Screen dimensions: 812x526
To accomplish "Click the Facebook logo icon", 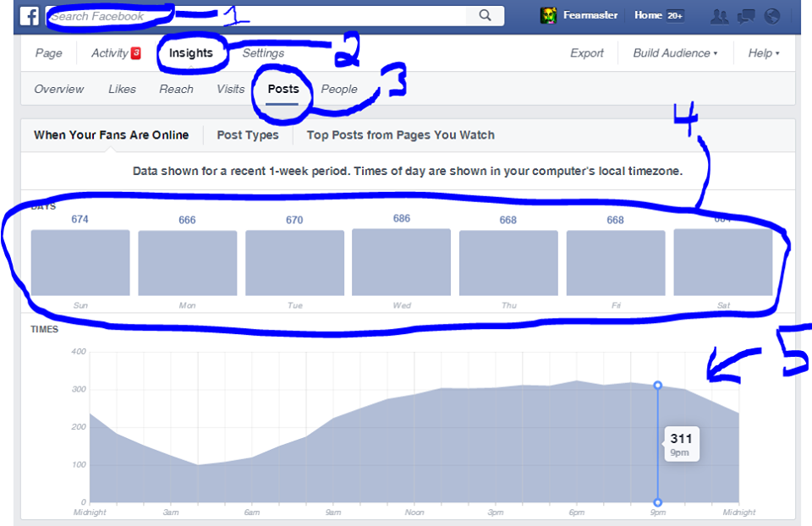I will point(30,16).
